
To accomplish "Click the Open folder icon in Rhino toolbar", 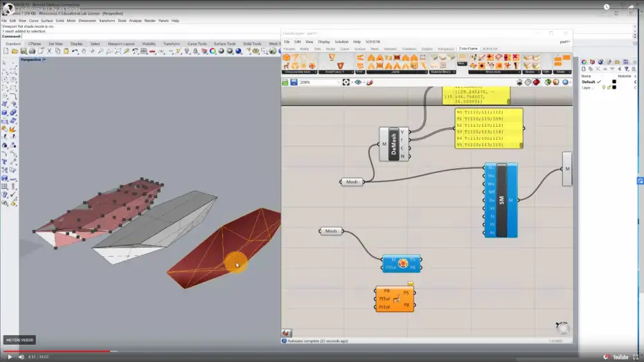I will pyautogui.click(x=15, y=51).
